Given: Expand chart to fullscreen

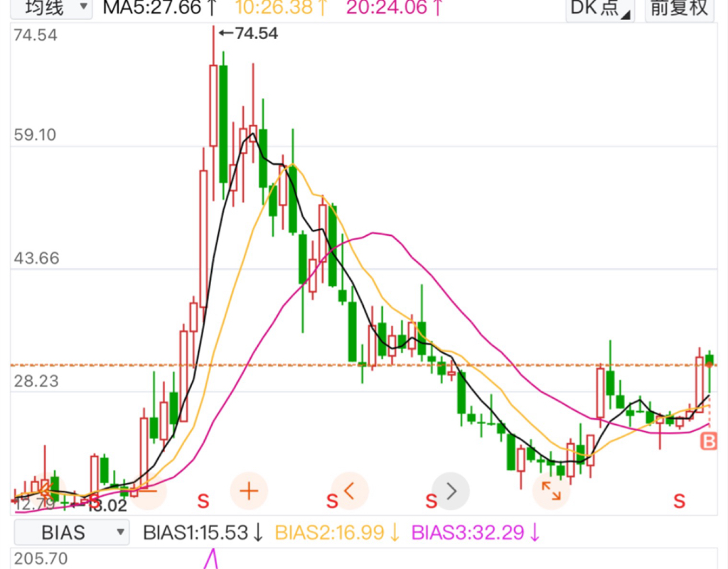Looking at the screenshot, I should [551, 491].
